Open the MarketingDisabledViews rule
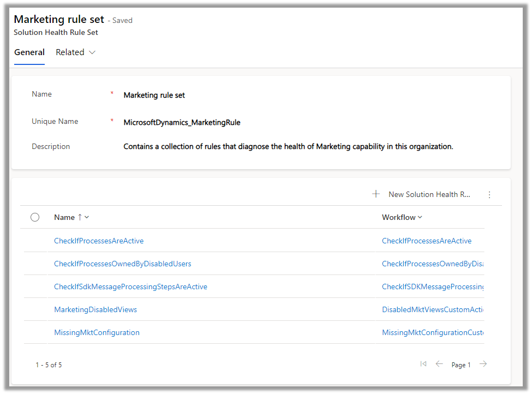The width and height of the screenshot is (532, 394). coord(95,309)
